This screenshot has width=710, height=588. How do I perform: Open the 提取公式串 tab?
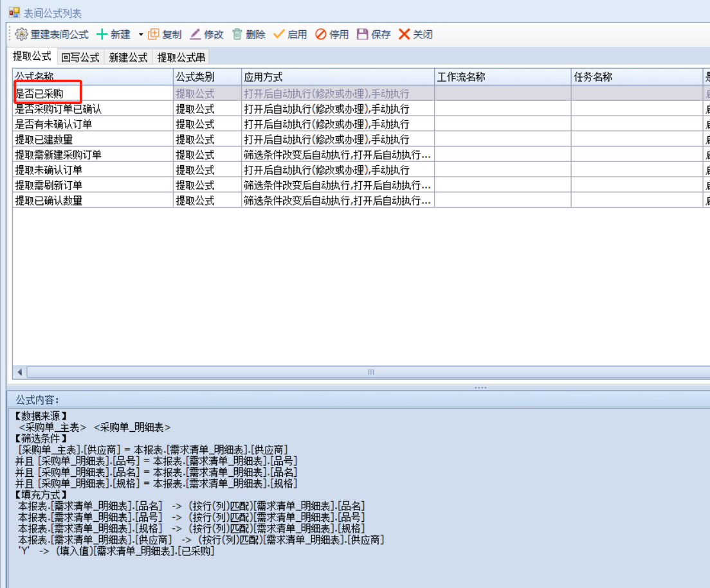[x=181, y=57]
